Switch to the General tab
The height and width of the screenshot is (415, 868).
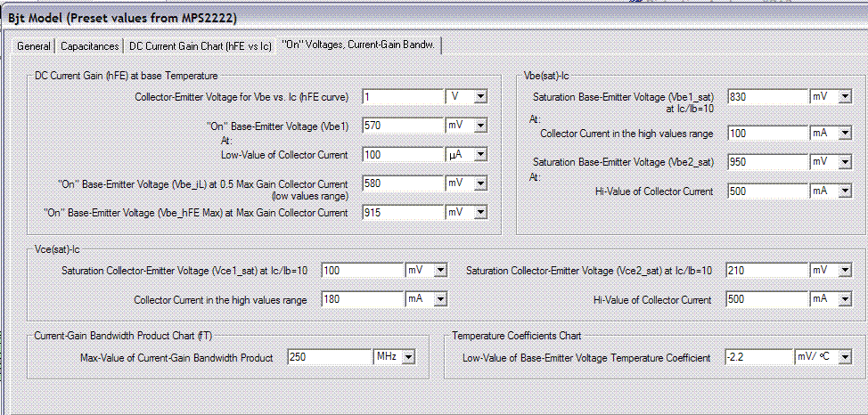tap(34, 46)
